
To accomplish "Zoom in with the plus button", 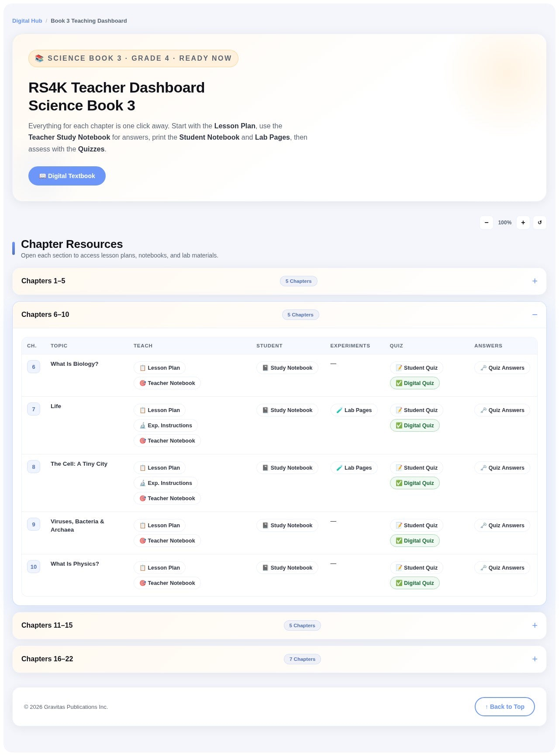I will pos(523,223).
